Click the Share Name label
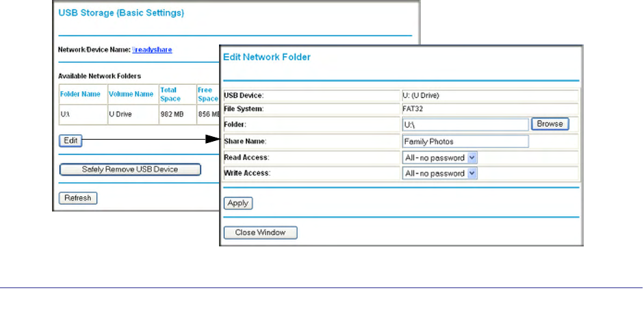 245,141
